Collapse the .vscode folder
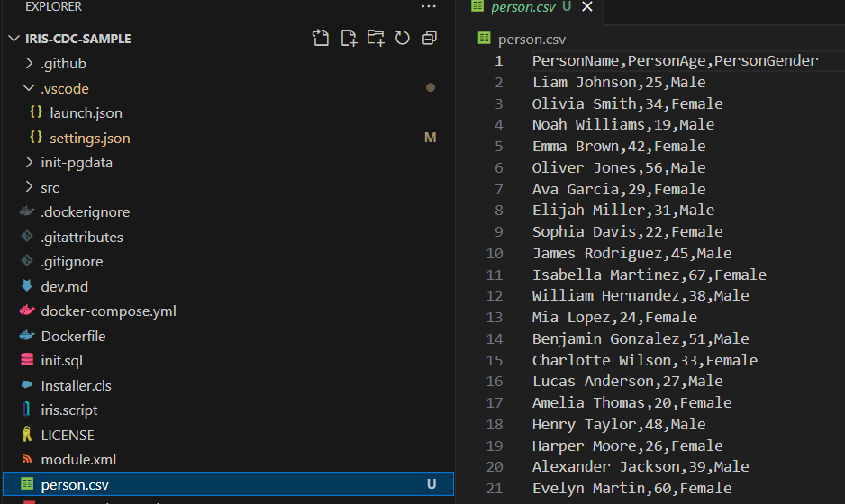Image resolution: width=845 pixels, height=504 pixels. [x=64, y=89]
